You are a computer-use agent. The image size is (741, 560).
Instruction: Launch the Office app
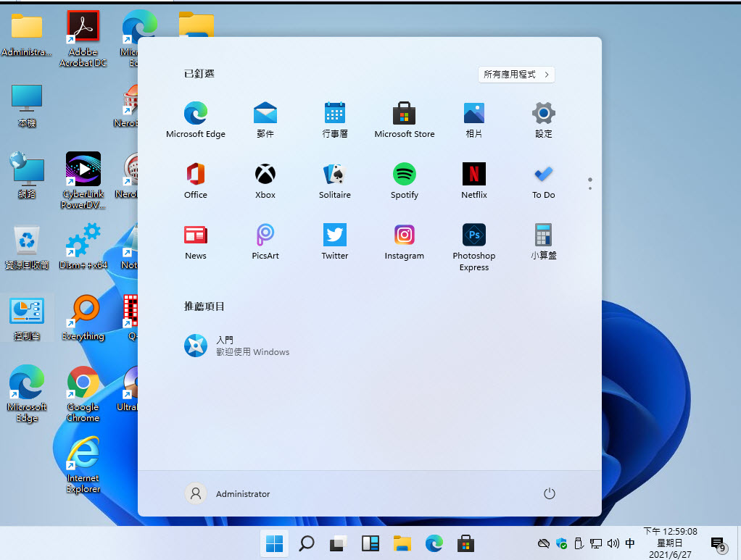pyautogui.click(x=196, y=180)
